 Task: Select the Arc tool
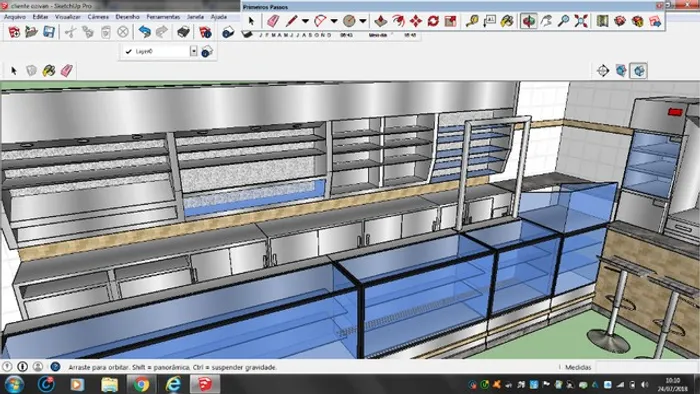click(x=320, y=21)
